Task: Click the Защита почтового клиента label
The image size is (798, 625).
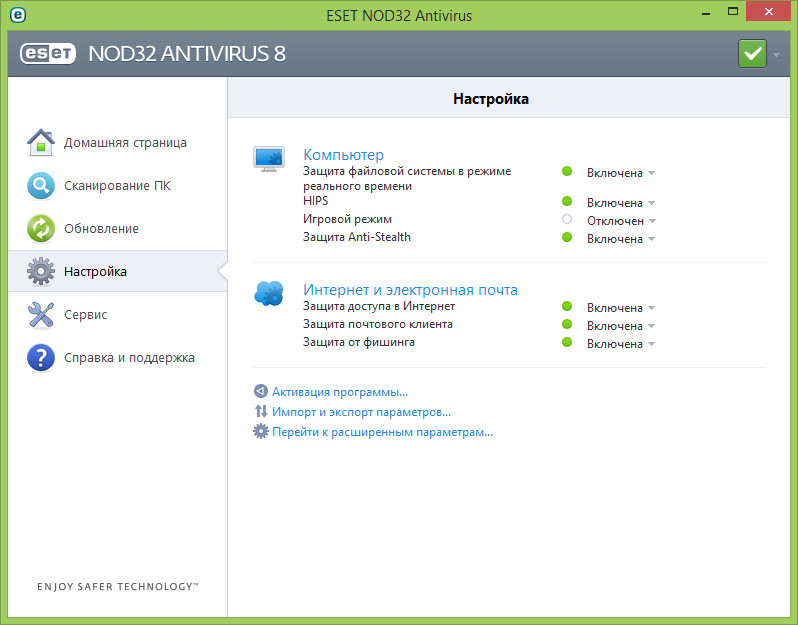Action: 378,324
